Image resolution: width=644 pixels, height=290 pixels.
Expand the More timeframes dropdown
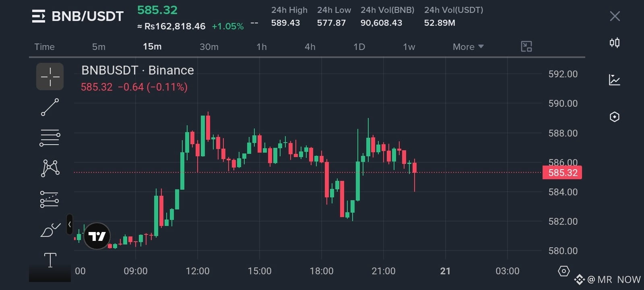pyautogui.click(x=468, y=47)
